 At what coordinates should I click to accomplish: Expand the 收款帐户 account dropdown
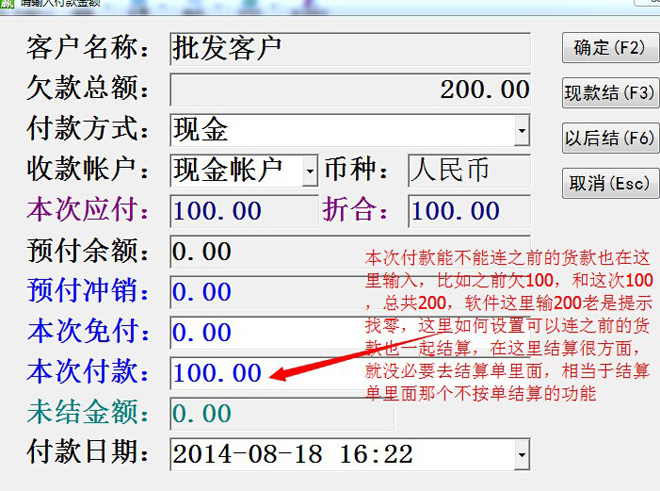(309, 170)
